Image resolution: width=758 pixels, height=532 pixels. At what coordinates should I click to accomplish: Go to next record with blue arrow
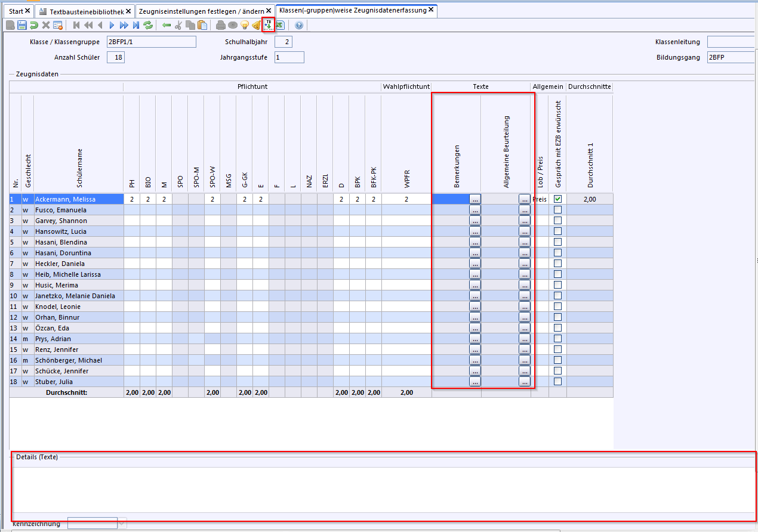112,25
